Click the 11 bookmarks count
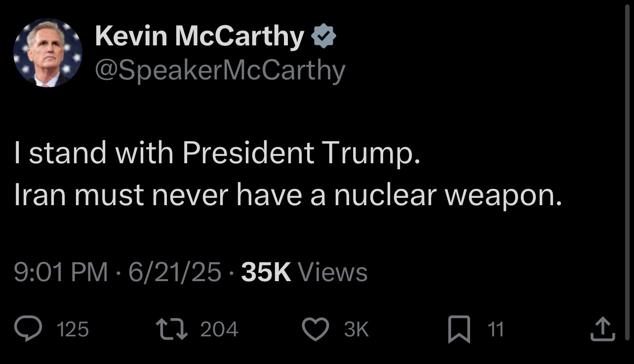Image resolution: width=634 pixels, height=364 pixels. (x=496, y=329)
